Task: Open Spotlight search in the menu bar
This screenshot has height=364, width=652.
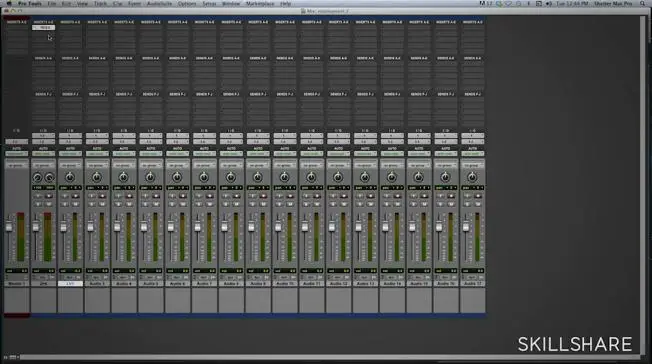Action: 643,3
